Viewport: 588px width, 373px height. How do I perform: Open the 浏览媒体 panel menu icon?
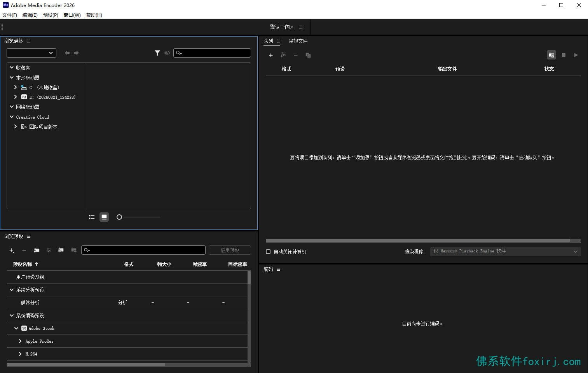(29, 41)
